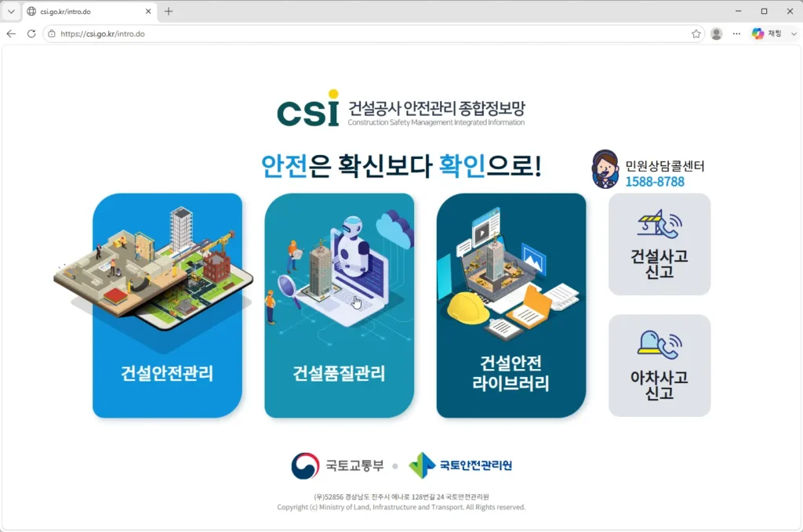
Task: Open the Copilot 채팅 button
Action: pyautogui.click(x=767, y=34)
